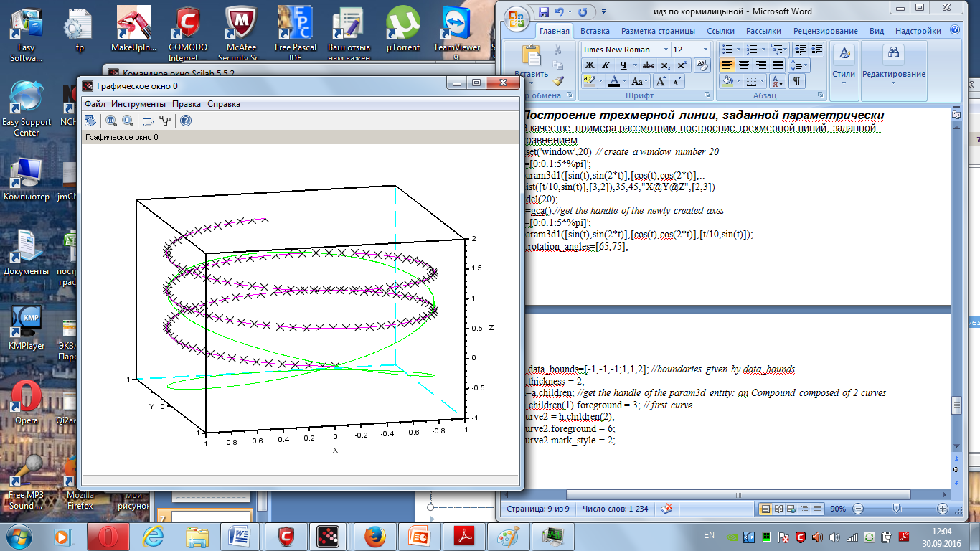Enable justify text alignment
The image size is (980, 551).
pos(777,65)
